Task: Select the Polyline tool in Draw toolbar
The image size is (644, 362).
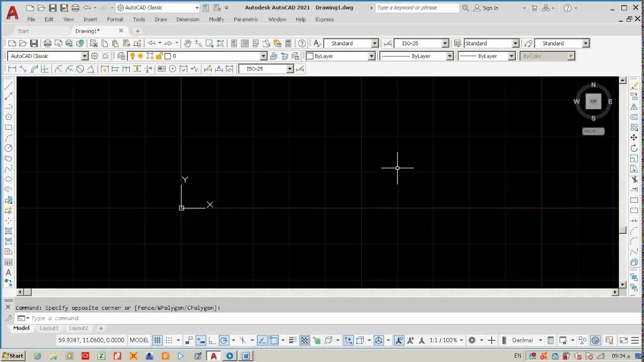Action: click(9, 107)
